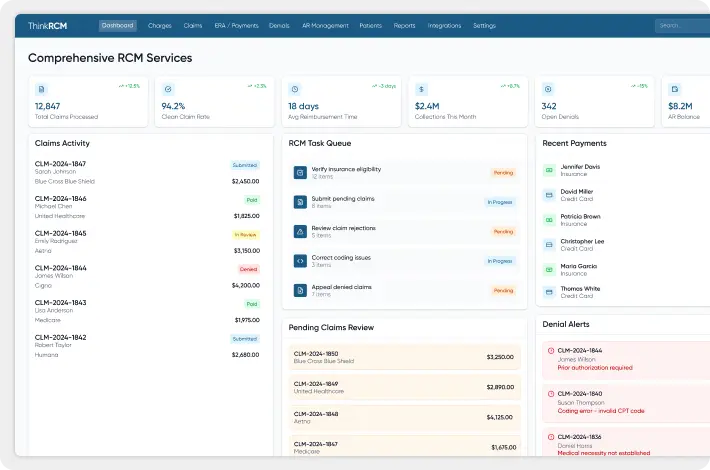Image resolution: width=710 pixels, height=470 pixels.
Task: Click the alert icon for CLM-2024-1836 denial
Action: point(551,437)
